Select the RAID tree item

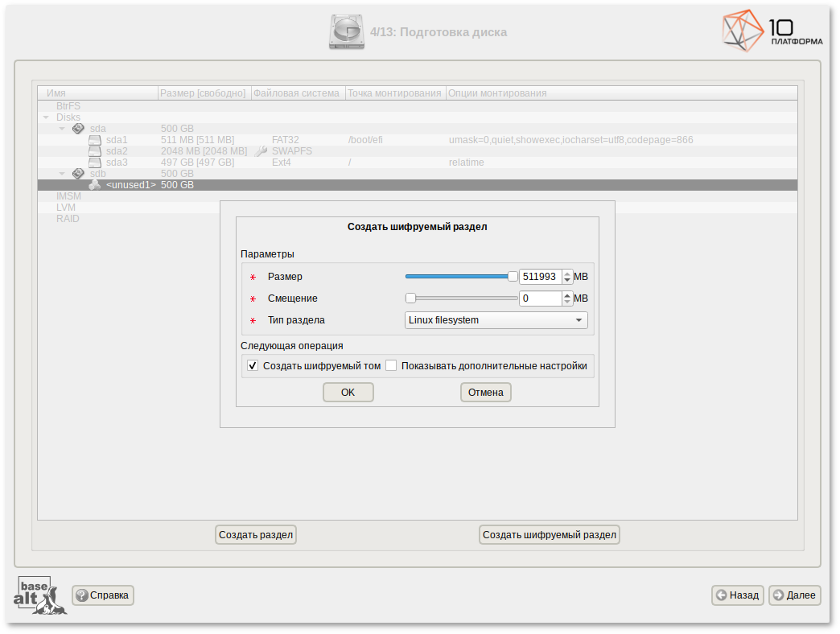[x=68, y=219]
